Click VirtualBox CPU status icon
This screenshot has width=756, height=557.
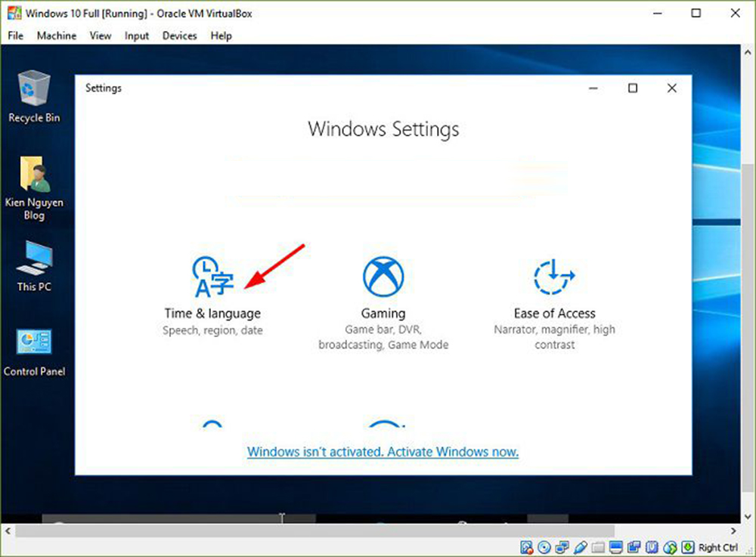[652, 547]
